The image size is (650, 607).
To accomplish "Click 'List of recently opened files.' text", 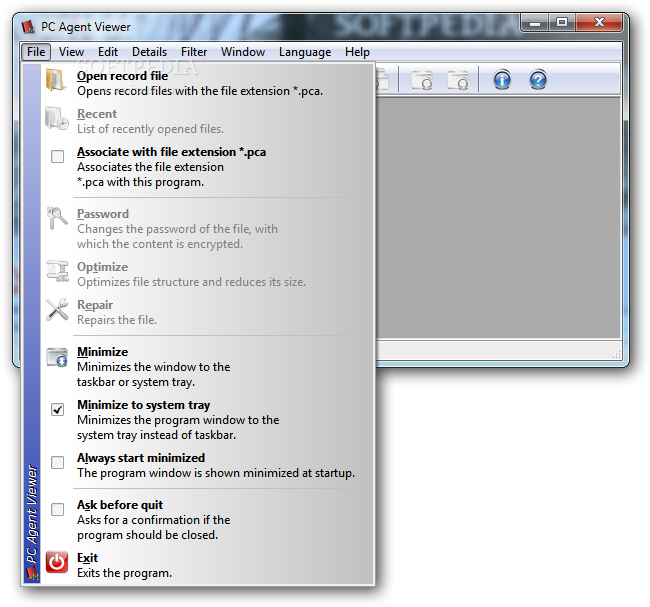I will (150, 129).
